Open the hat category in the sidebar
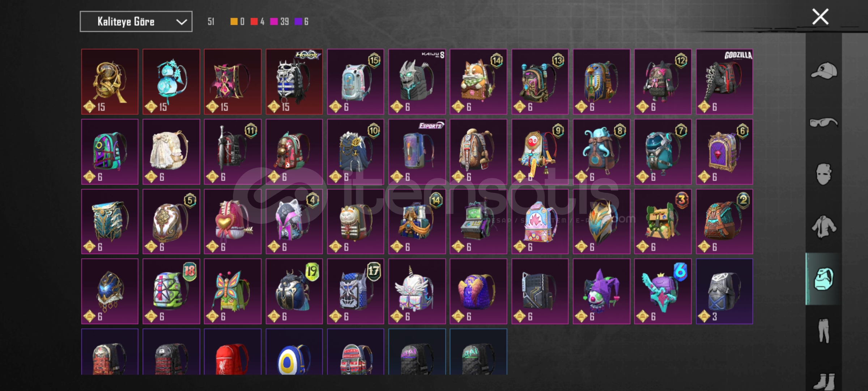 pos(824,70)
